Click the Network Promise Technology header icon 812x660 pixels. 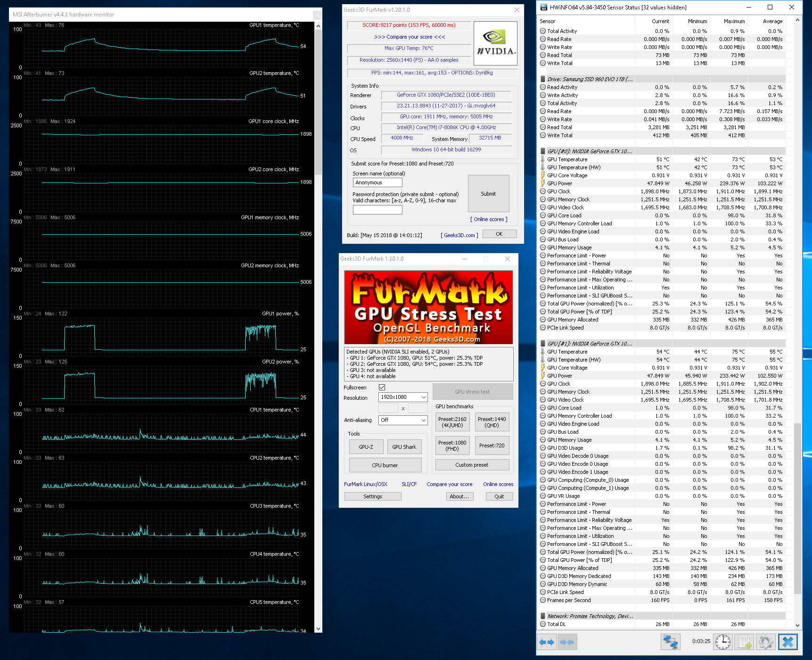[543, 616]
